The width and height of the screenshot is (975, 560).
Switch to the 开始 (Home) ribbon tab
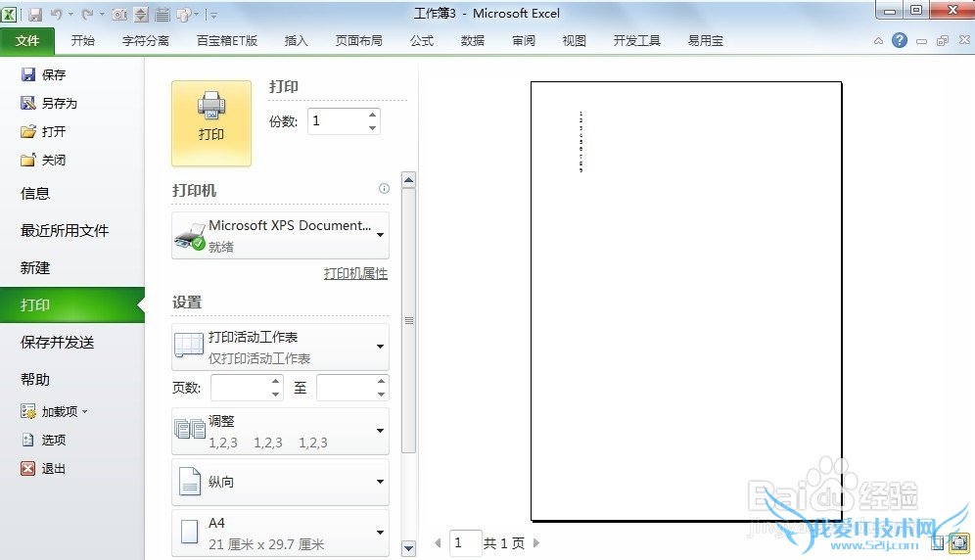82,41
